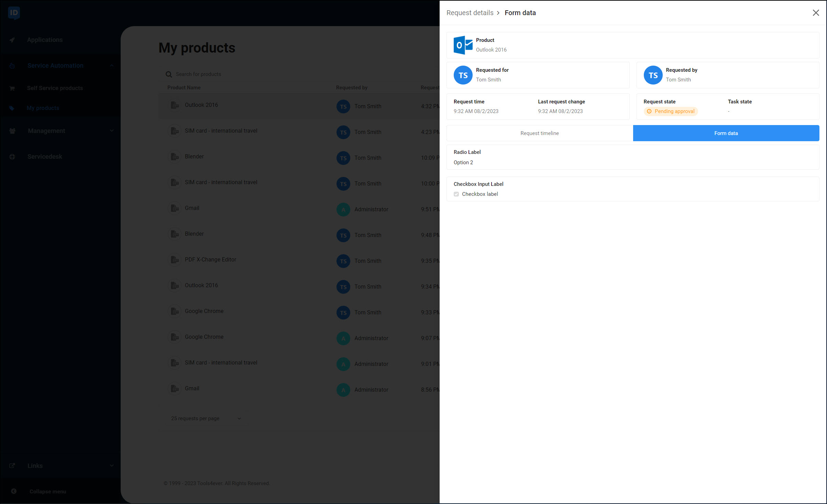The height and width of the screenshot is (504, 827).
Task: Click the TS avatar under Requested for
Action: point(463,75)
